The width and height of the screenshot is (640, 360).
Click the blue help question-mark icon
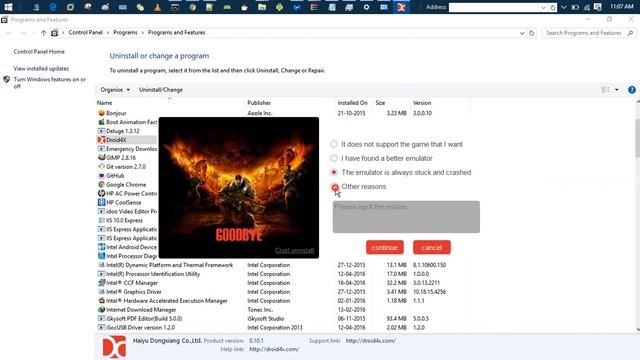pos(631,90)
